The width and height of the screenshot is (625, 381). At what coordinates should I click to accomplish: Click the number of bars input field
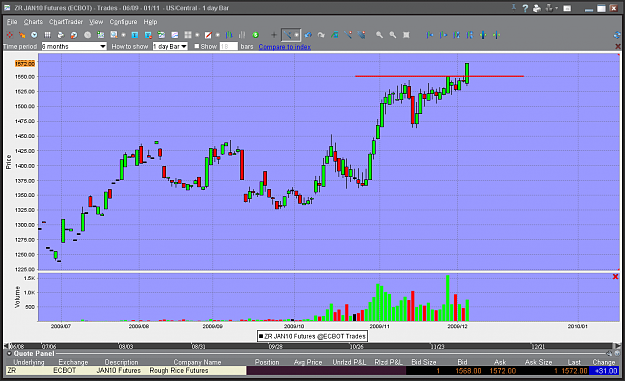pyautogui.click(x=229, y=46)
